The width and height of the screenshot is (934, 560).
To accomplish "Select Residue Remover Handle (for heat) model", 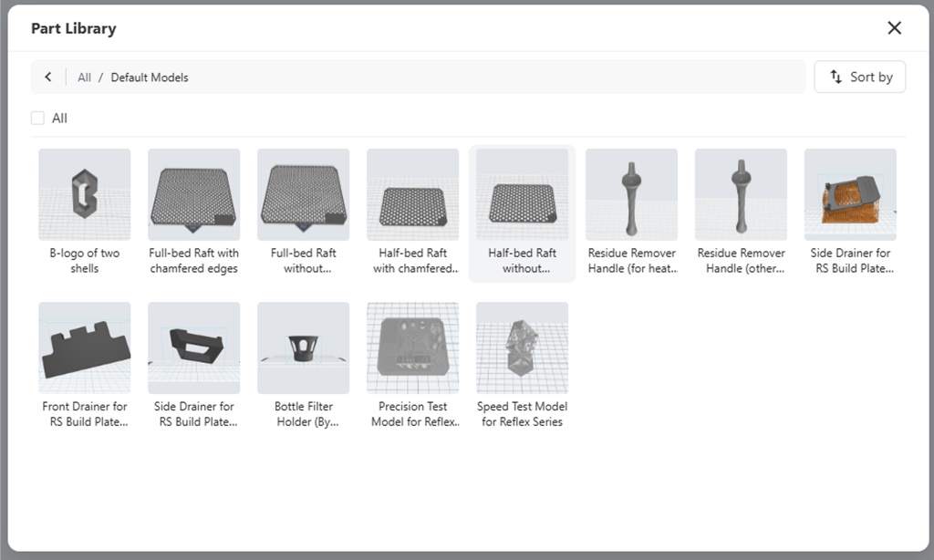I will coord(631,194).
